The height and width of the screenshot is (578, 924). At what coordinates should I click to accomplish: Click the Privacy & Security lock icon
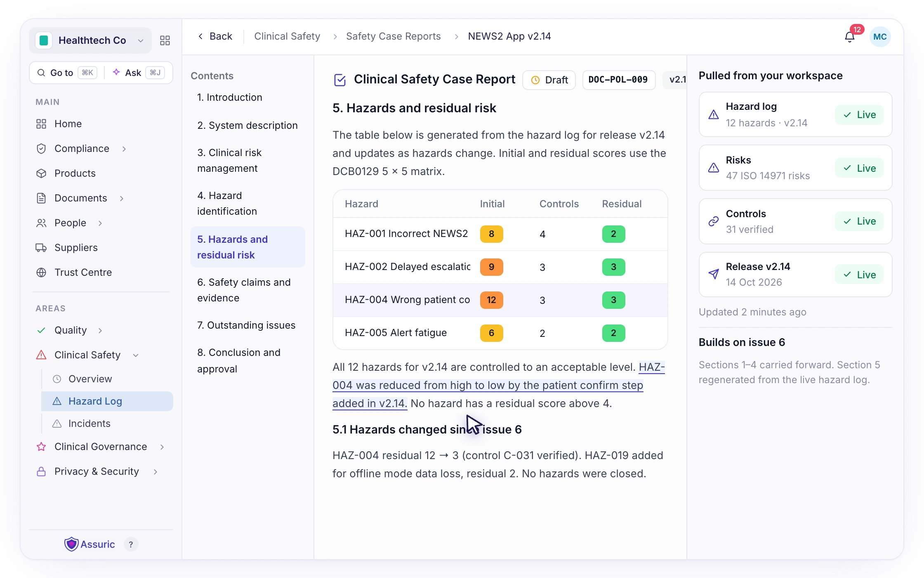pos(41,471)
